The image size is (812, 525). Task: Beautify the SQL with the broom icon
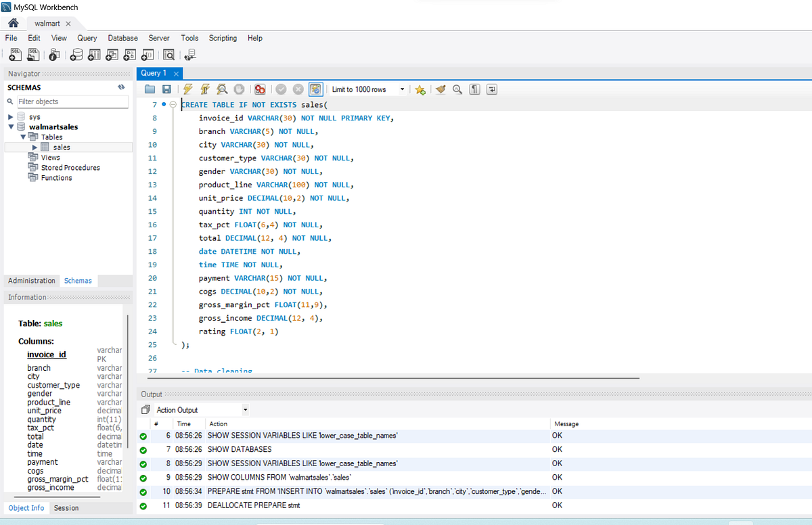[x=441, y=89]
